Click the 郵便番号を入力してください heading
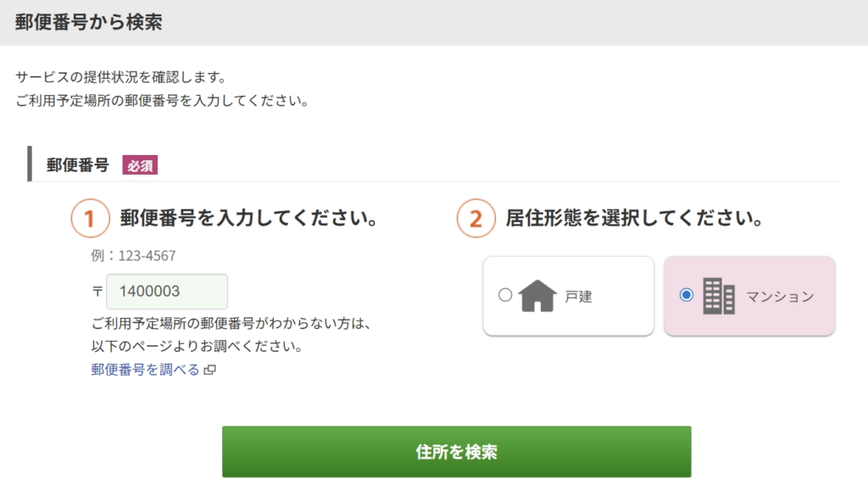 (x=248, y=219)
